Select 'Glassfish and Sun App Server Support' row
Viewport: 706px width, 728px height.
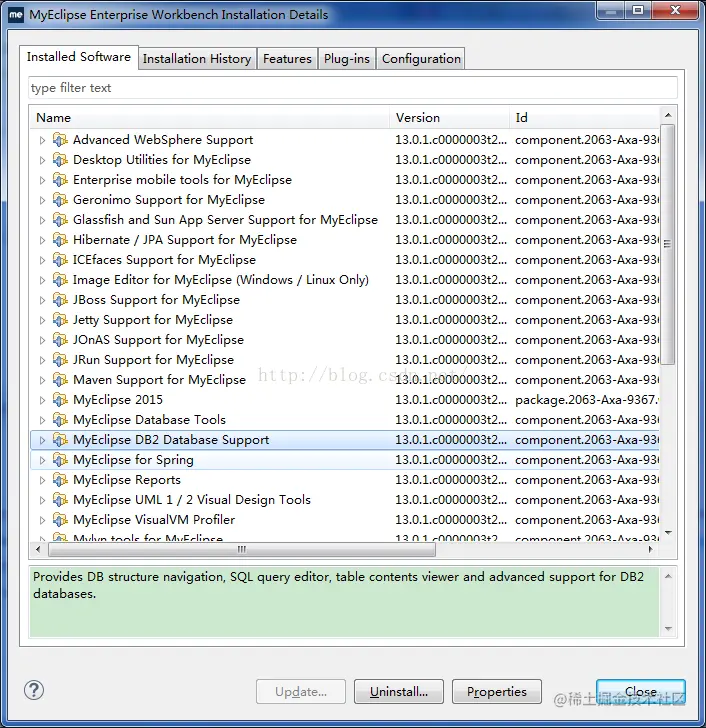tap(345, 220)
